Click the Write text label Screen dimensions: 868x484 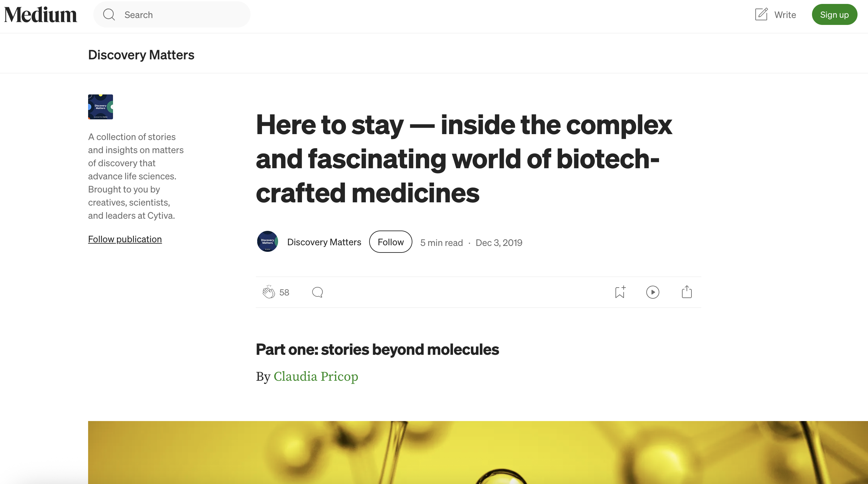tap(785, 15)
